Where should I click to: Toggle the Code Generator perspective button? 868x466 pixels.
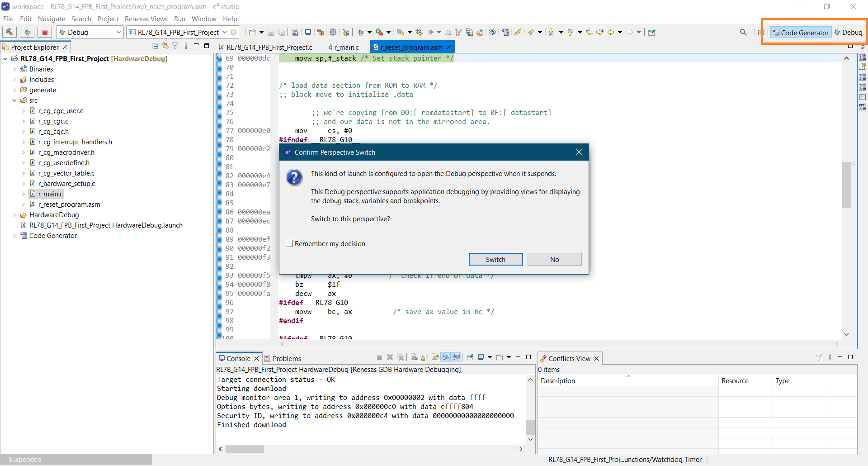tap(800, 32)
